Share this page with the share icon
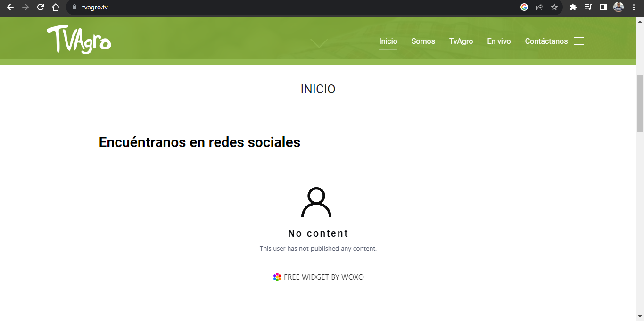The width and height of the screenshot is (644, 321). [x=539, y=7]
